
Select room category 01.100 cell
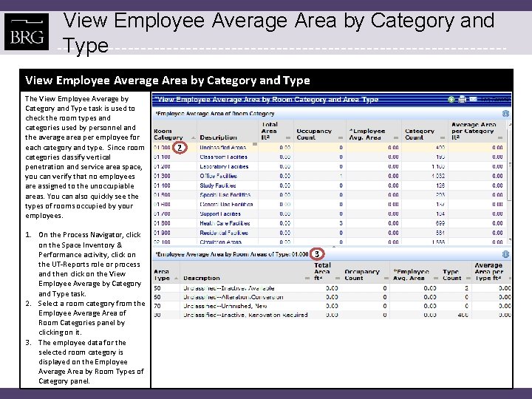162,157
